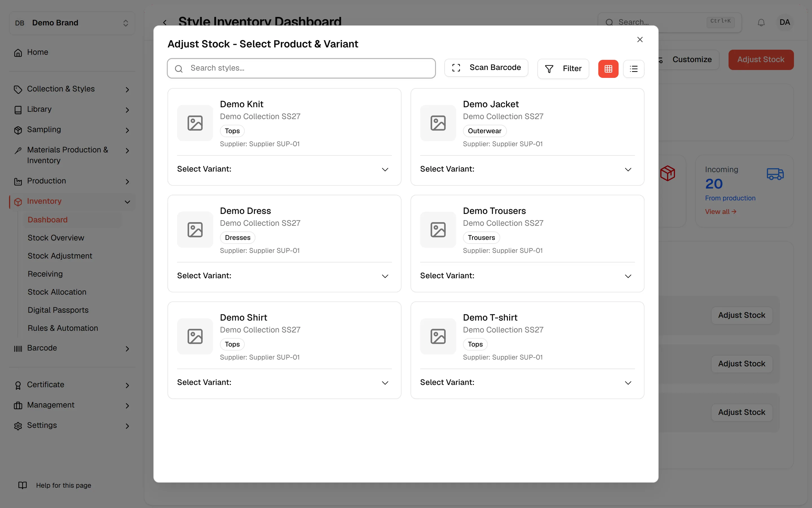The height and width of the screenshot is (508, 812).
Task: Open the notifications bell
Action: [761, 23]
